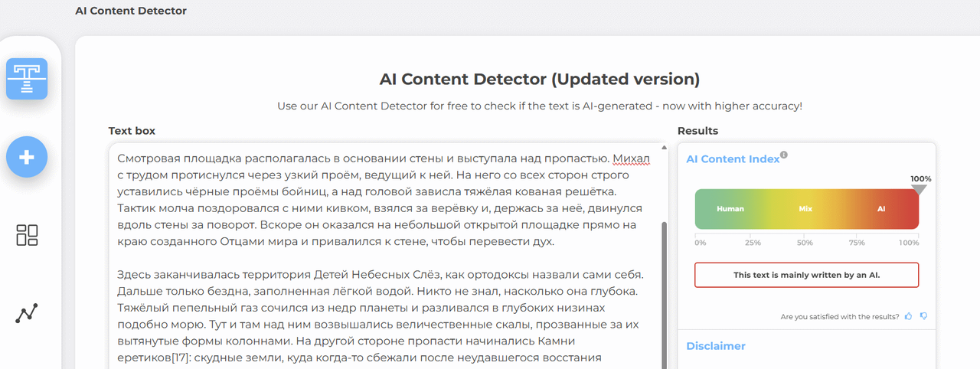Open the dashboard grid icon in sidebar
The height and width of the screenshot is (369, 980).
coord(27,235)
